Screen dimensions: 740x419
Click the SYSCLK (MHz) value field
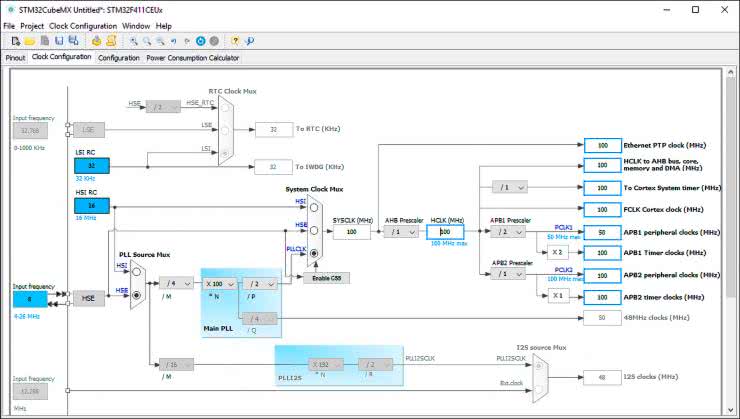(x=352, y=231)
